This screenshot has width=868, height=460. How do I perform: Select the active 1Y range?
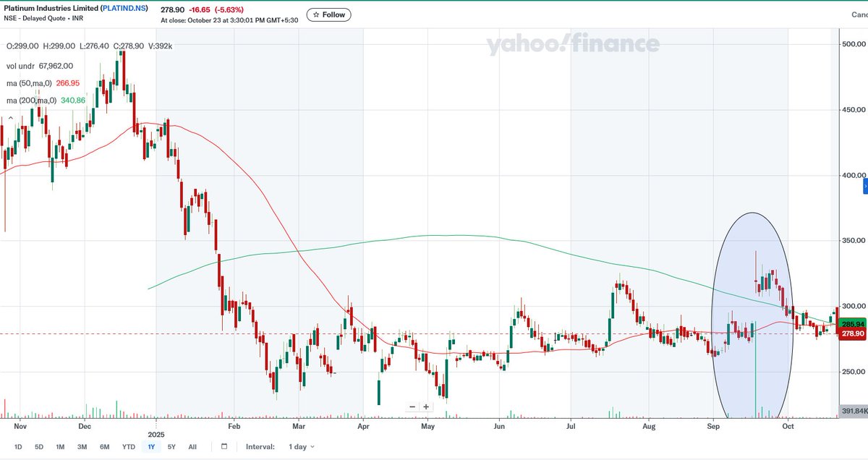coord(151,447)
